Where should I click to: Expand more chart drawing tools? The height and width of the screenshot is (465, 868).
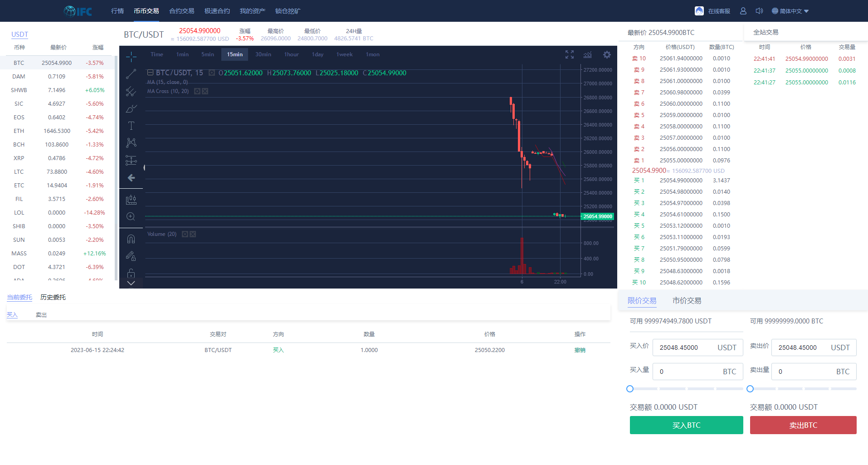[x=131, y=283]
